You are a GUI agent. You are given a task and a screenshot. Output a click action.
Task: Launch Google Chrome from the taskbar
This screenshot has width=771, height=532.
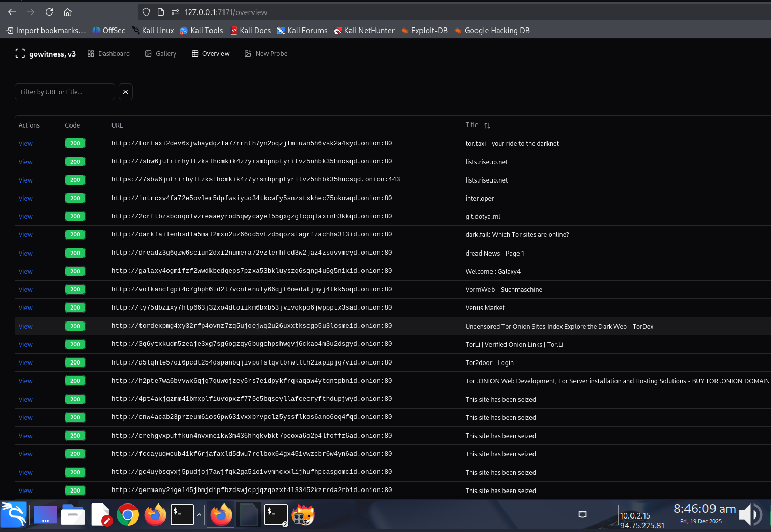tap(128, 515)
